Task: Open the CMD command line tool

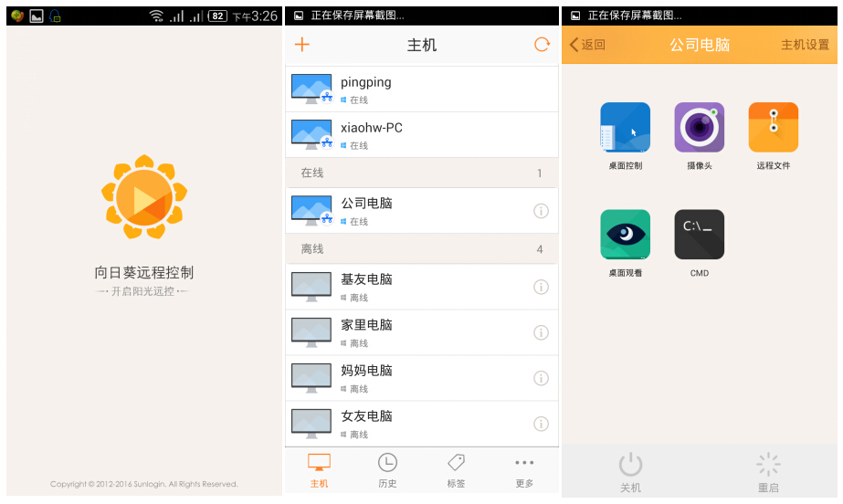Action: click(700, 235)
